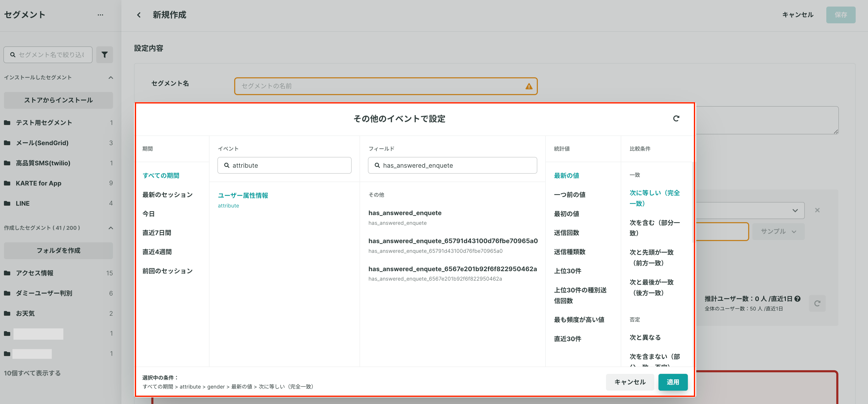Click the search icon in the フィールド field
This screenshot has height=404, width=868.
coord(377,165)
